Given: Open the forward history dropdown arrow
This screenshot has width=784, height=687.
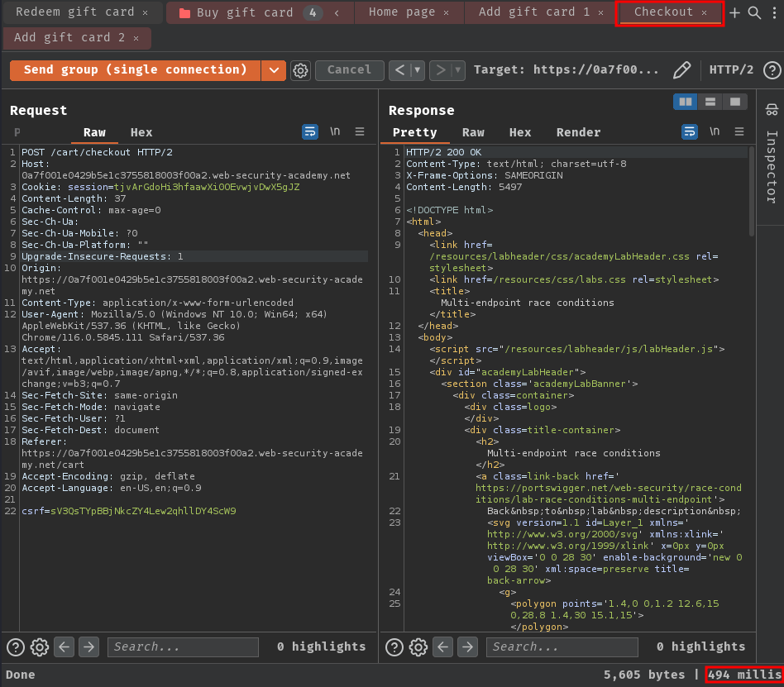Looking at the screenshot, I should coord(457,70).
